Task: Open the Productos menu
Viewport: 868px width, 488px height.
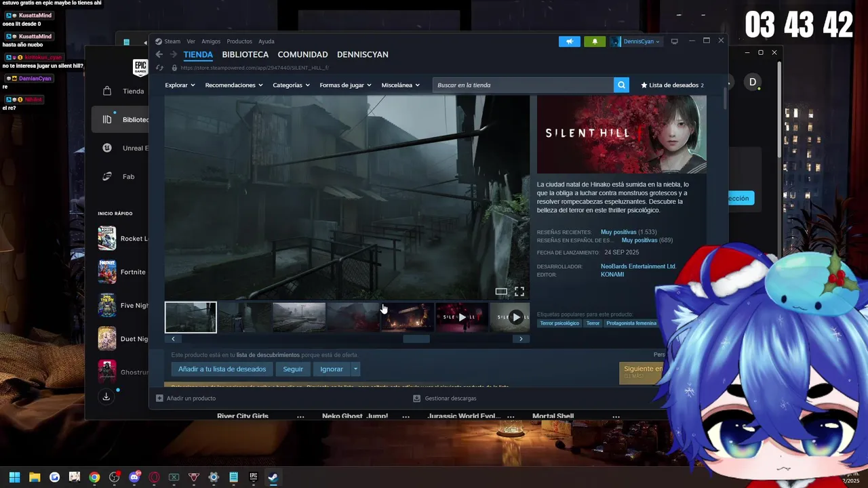Action: (x=239, y=41)
